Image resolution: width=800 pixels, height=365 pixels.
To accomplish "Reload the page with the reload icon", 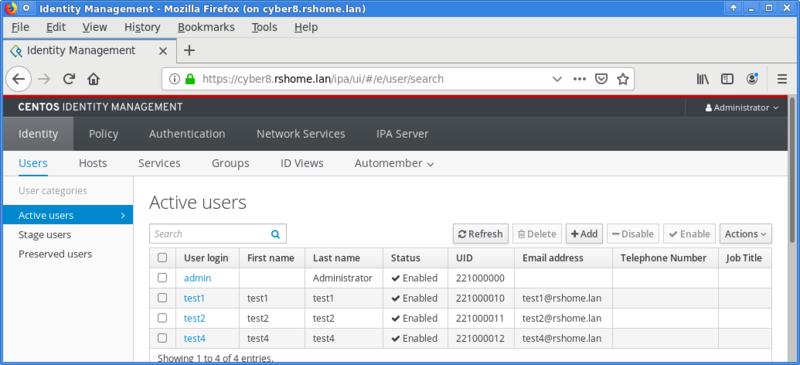I will tap(69, 79).
